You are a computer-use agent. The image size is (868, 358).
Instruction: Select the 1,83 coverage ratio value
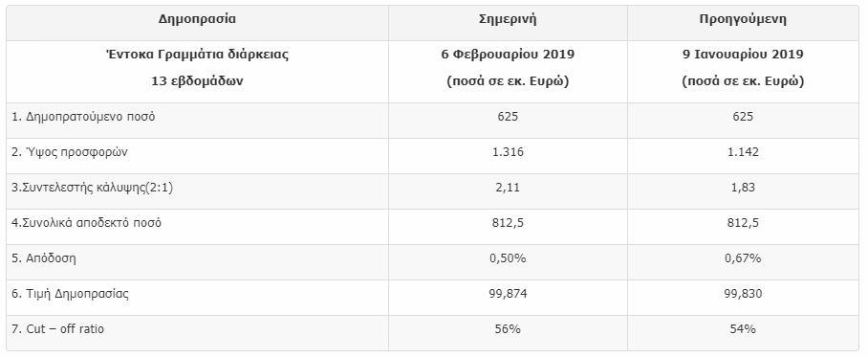743,188
